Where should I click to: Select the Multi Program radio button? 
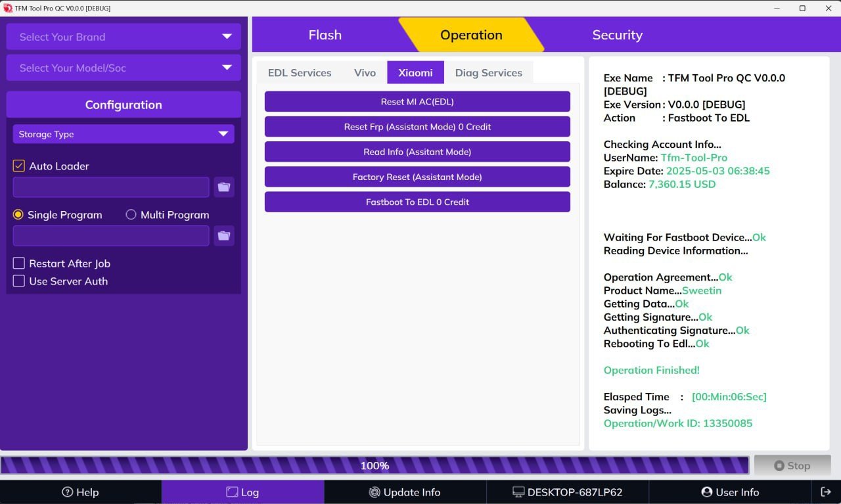(x=131, y=215)
